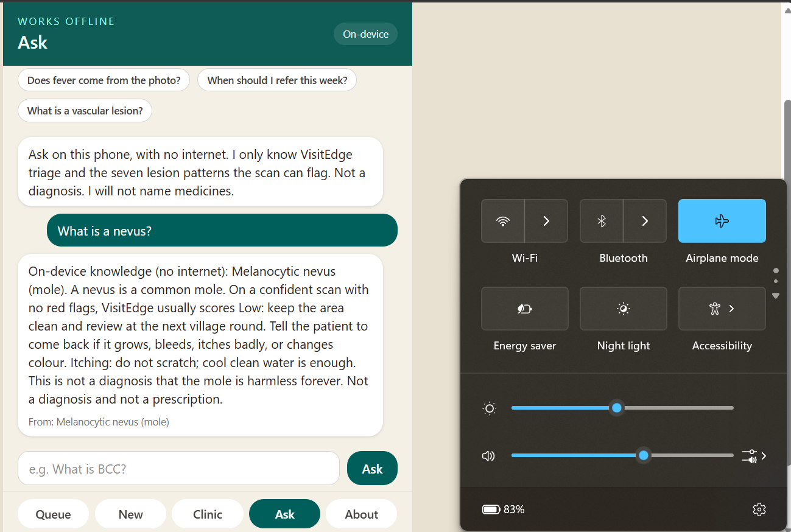Focus the "e.g. What is BCC?" question field
This screenshot has width=791, height=532.
[x=178, y=469]
